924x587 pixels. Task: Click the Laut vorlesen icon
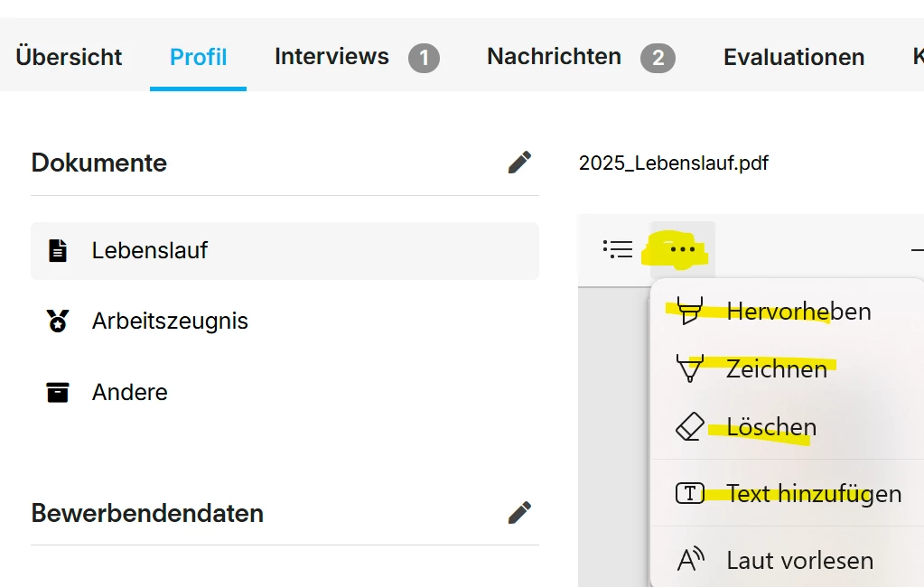pos(690,560)
